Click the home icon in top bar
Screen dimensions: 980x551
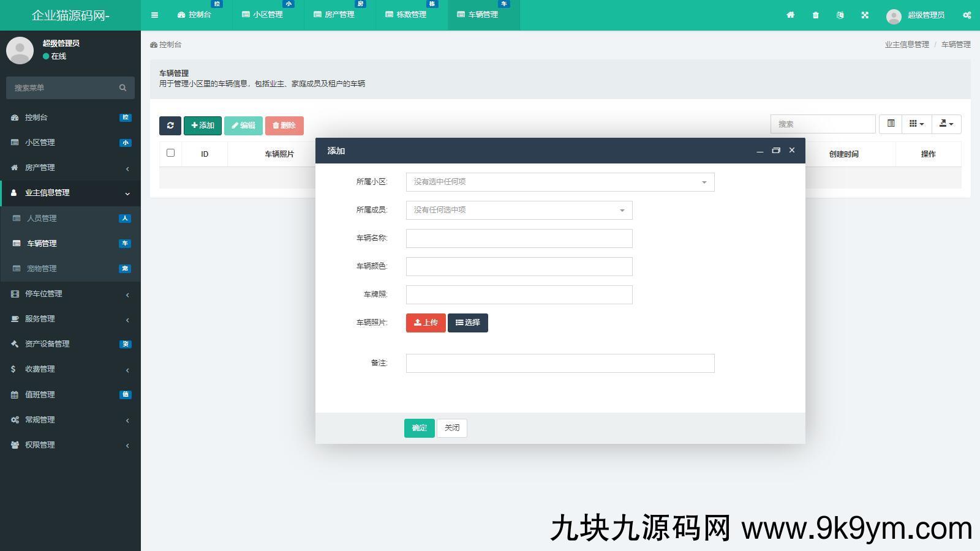point(790,15)
